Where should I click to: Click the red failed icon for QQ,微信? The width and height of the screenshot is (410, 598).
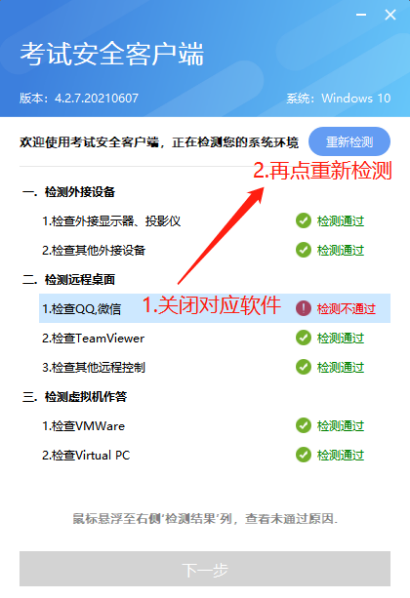(x=303, y=308)
